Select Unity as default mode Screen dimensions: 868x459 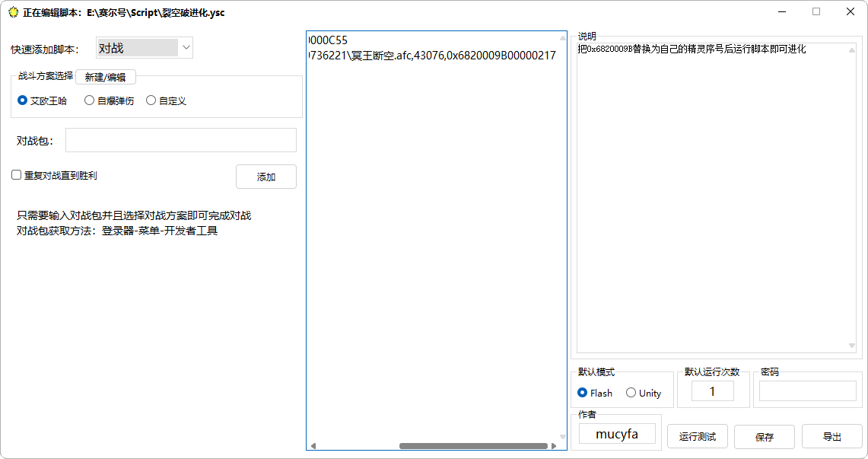click(644, 393)
